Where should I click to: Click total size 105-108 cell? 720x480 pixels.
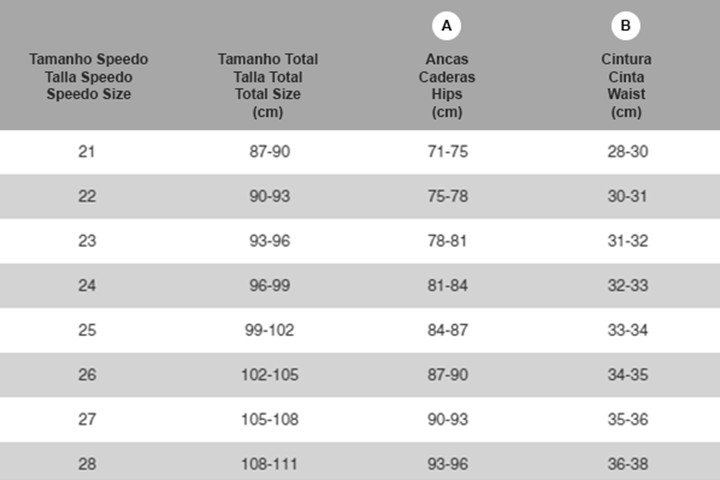(270, 419)
